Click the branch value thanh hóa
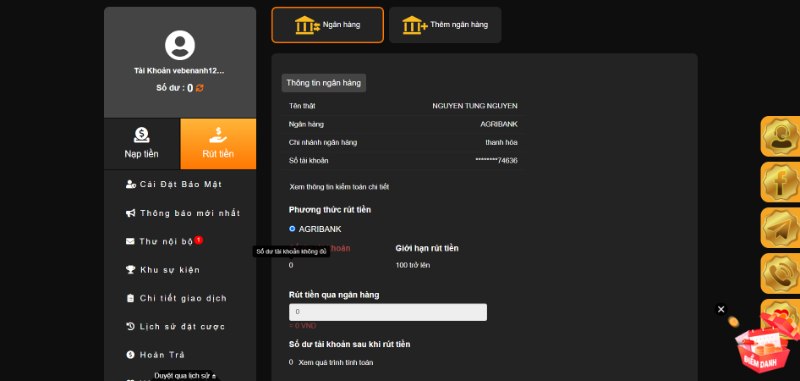 tap(502, 142)
